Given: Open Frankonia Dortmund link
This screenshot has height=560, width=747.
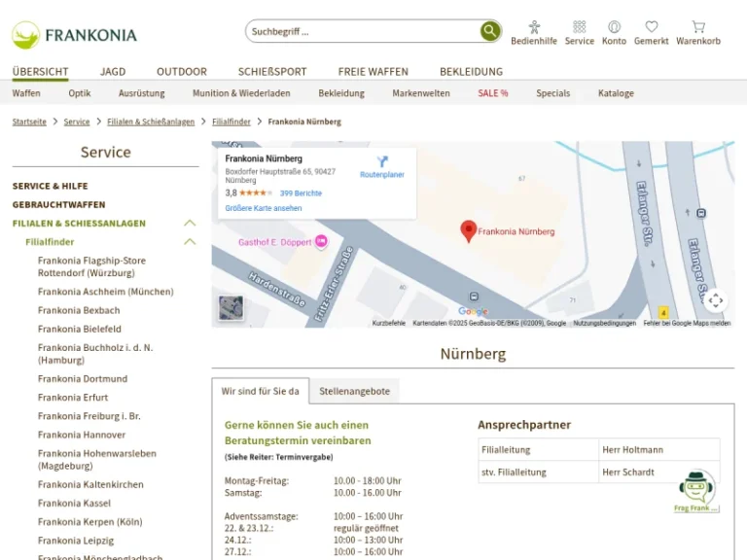Looking at the screenshot, I should click(83, 378).
